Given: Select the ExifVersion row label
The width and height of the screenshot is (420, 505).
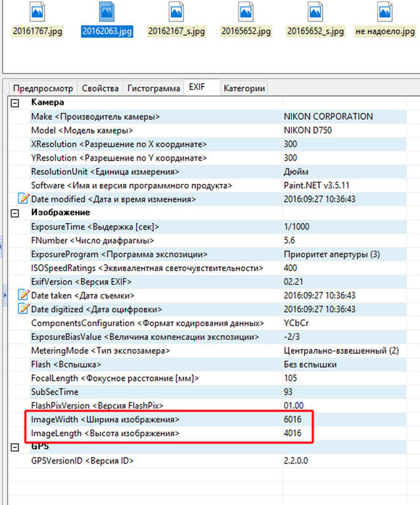Looking at the screenshot, I should (82, 282).
